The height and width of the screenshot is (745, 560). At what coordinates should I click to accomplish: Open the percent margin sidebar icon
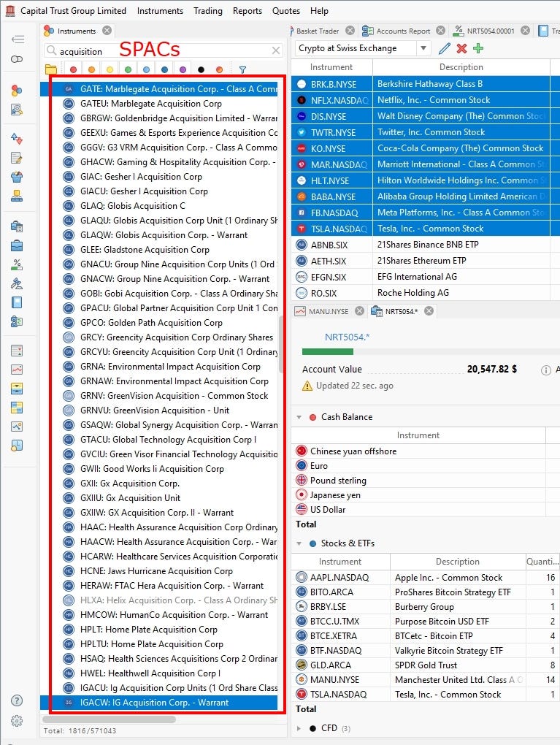click(x=17, y=264)
